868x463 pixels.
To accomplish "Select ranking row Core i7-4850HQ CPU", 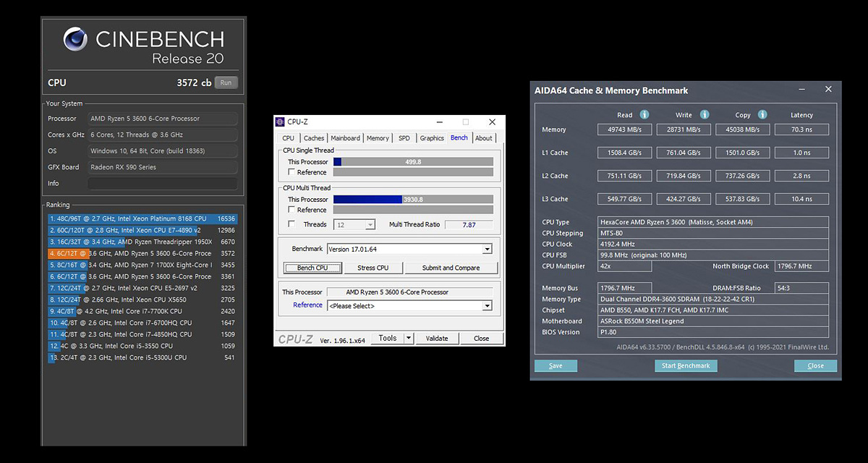I will [142, 334].
